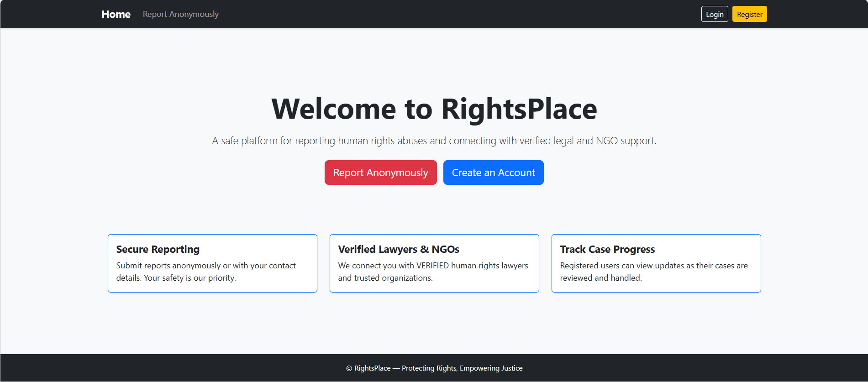
Task: Click the Login button
Action: [715, 14]
